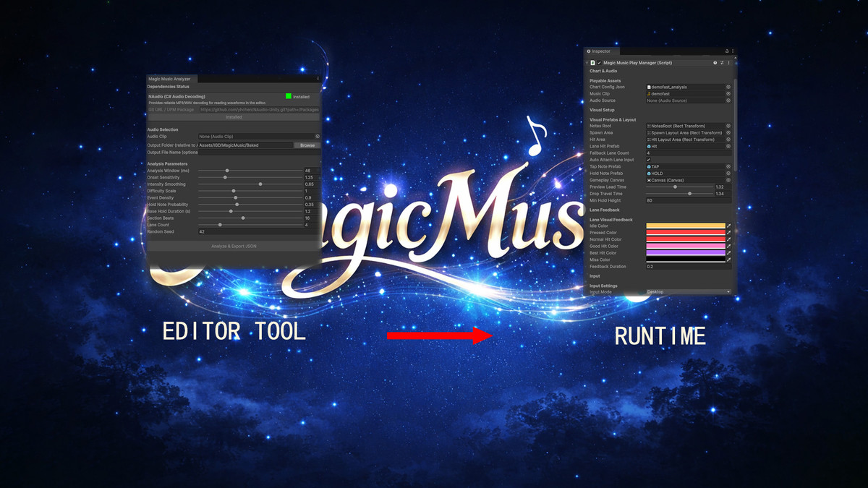
Task: Click the Git URL / UPM Package field
Action: click(260, 110)
